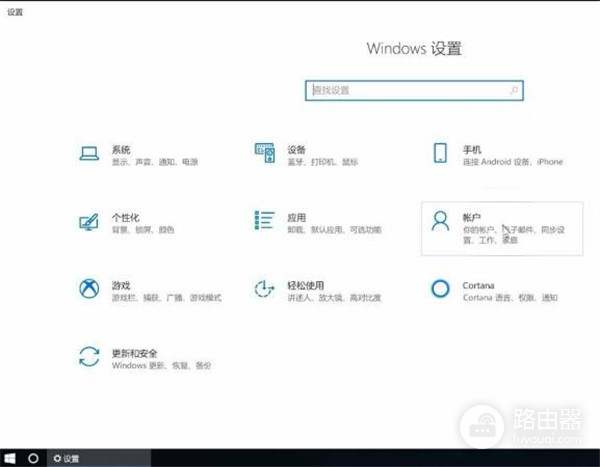Click the Windows 更新、恢复、备份 description
This screenshot has height=467, width=600.
click(x=161, y=366)
